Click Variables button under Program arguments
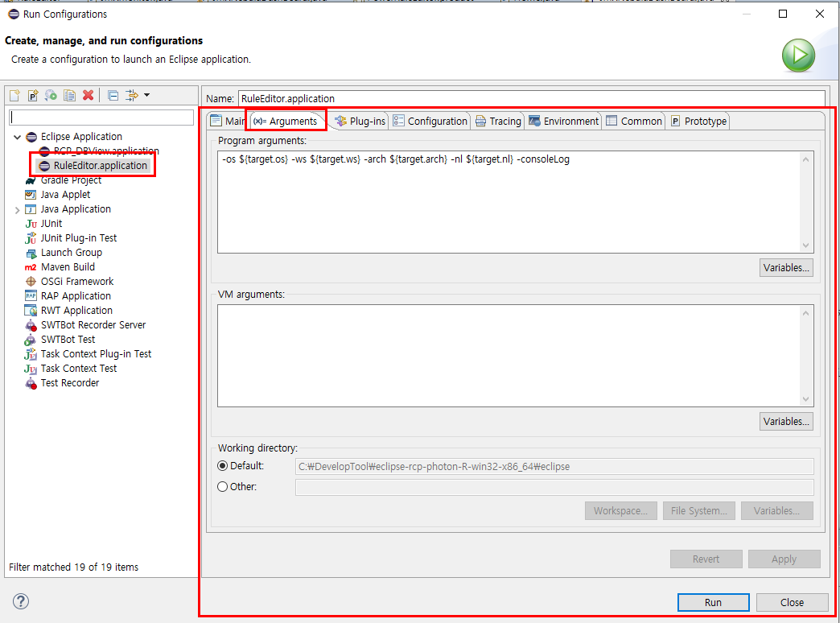This screenshot has width=840, height=623. 786,267
